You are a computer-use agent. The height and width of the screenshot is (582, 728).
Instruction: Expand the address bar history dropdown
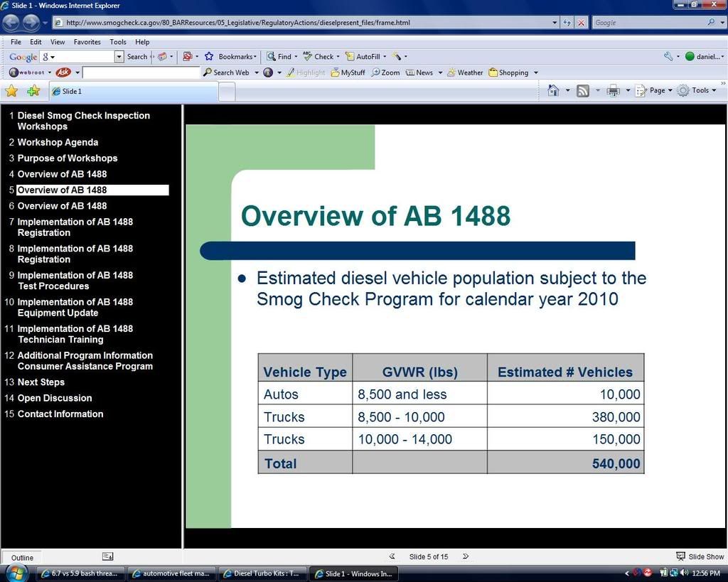click(x=555, y=23)
